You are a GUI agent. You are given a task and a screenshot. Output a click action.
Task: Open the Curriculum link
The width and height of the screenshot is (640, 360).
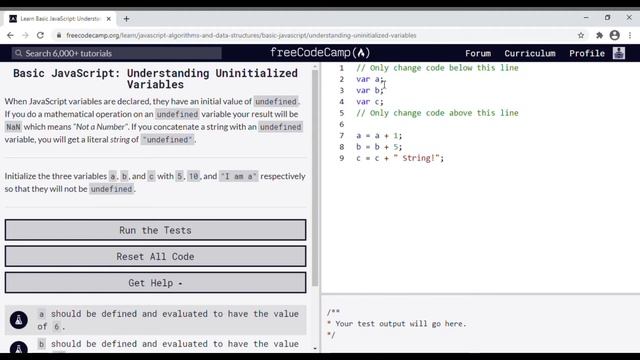click(530, 53)
